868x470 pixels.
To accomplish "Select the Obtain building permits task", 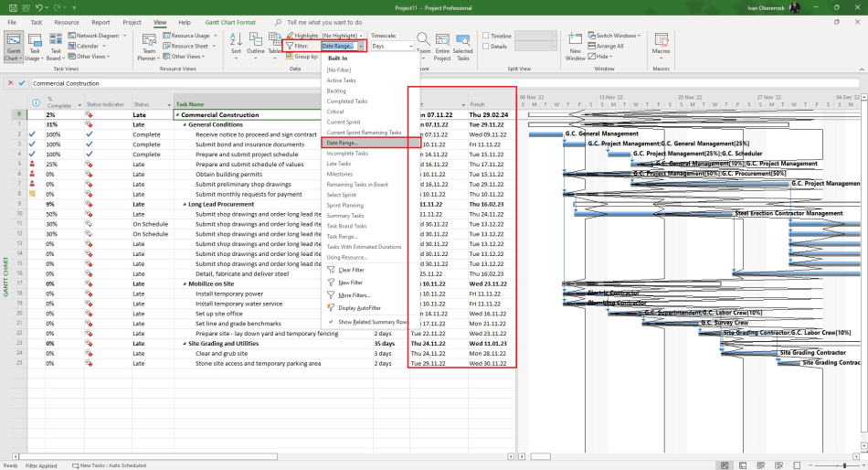I will [x=228, y=174].
